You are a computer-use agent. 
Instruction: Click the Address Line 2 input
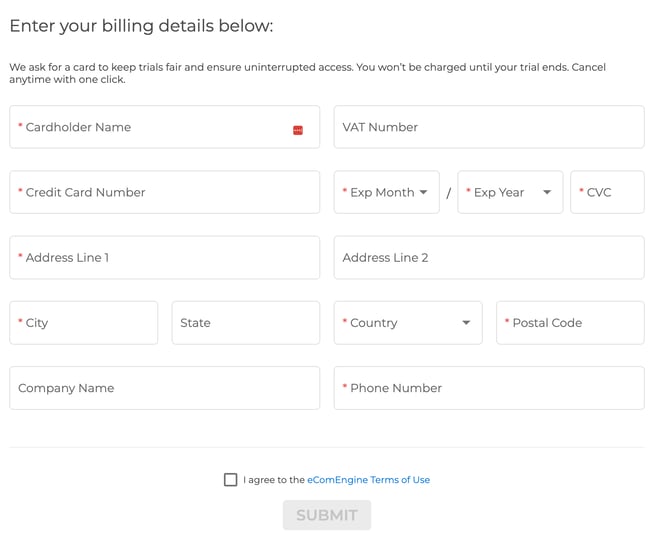488,257
